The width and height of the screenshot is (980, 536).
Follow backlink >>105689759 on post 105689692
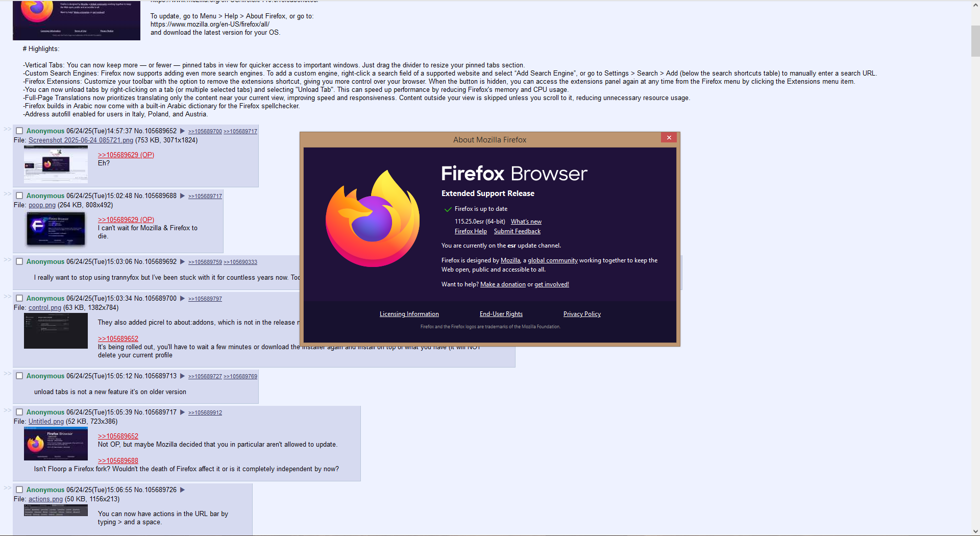tap(205, 262)
